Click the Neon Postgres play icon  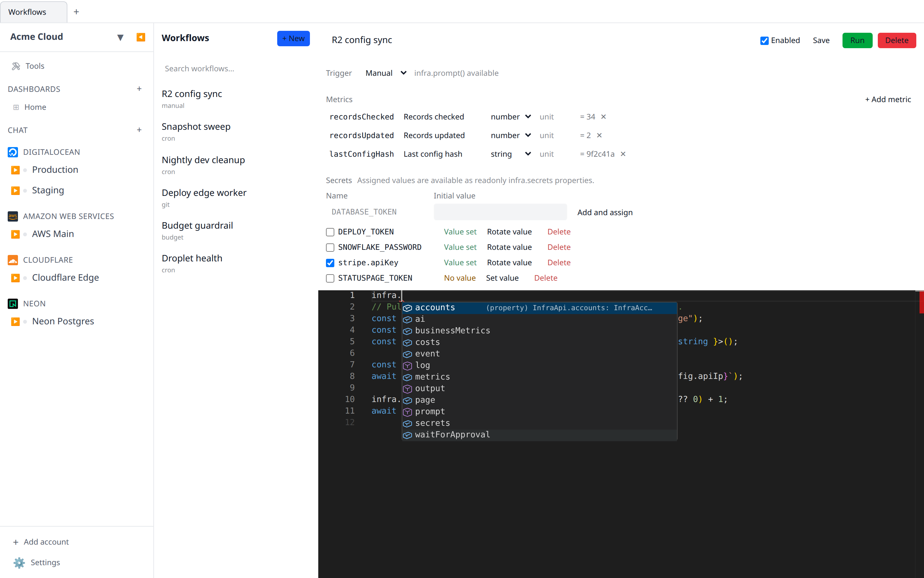[x=15, y=321]
